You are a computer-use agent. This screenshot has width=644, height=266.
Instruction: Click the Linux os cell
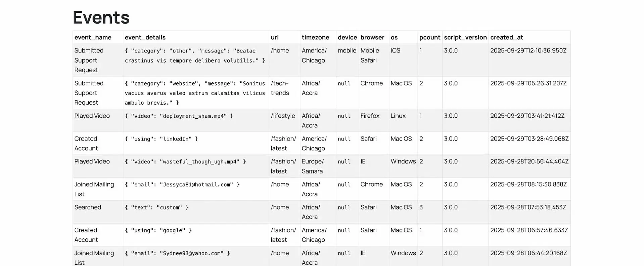[398, 116]
